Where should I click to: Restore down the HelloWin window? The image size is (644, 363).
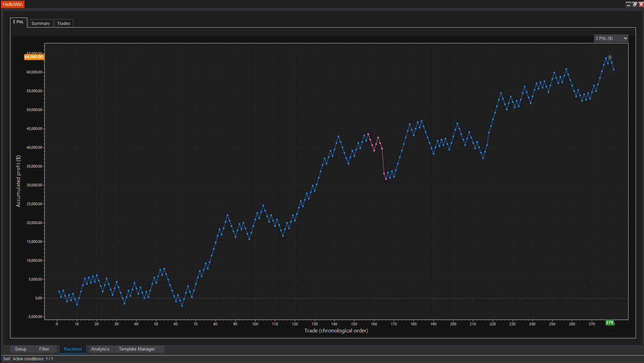pyautogui.click(x=634, y=4)
